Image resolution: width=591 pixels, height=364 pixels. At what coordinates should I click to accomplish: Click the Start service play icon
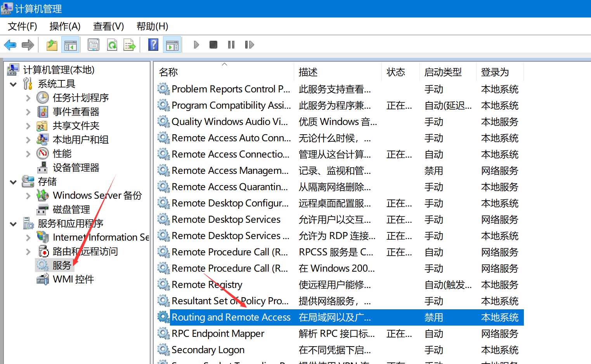tap(196, 45)
